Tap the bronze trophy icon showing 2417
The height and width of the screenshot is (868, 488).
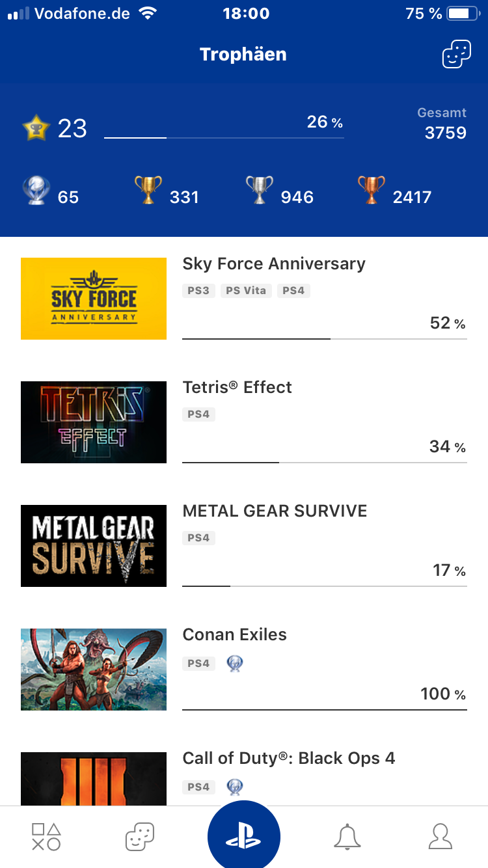(371, 190)
